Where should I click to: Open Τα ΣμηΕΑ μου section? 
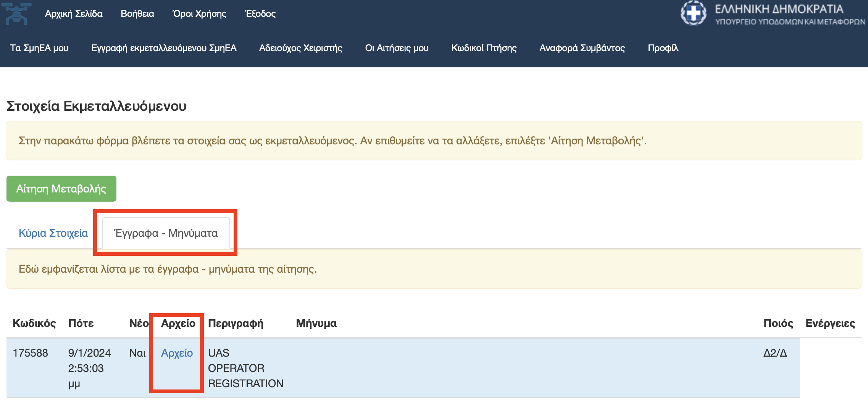pyautogui.click(x=39, y=48)
